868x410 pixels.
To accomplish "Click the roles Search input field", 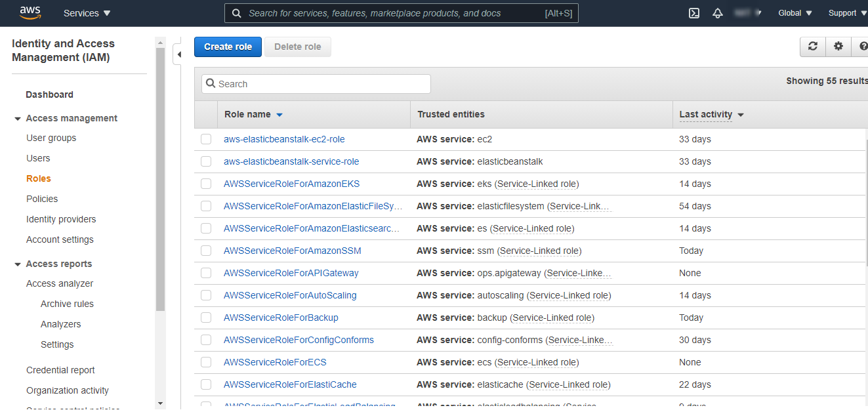I will pos(316,84).
